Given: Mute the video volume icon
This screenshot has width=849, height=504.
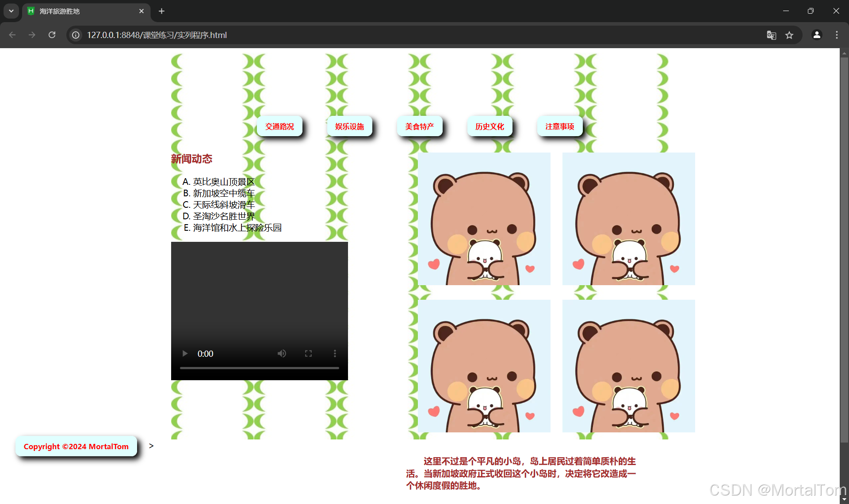Looking at the screenshot, I should tap(282, 354).
